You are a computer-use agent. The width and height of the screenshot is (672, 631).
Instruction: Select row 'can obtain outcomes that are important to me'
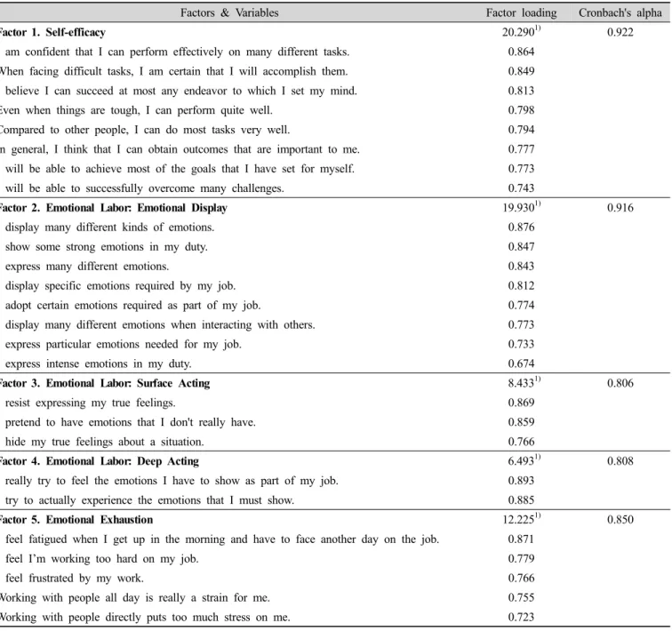[180, 149]
